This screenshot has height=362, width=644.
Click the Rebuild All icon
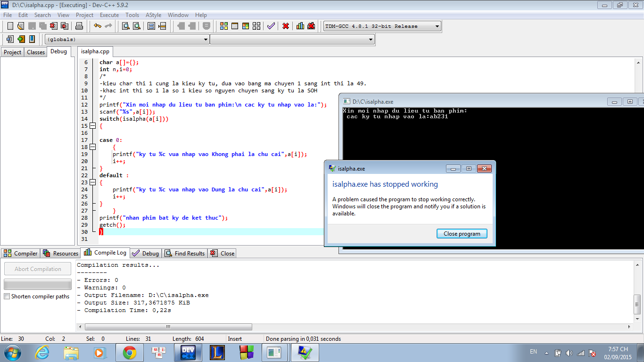point(256,26)
